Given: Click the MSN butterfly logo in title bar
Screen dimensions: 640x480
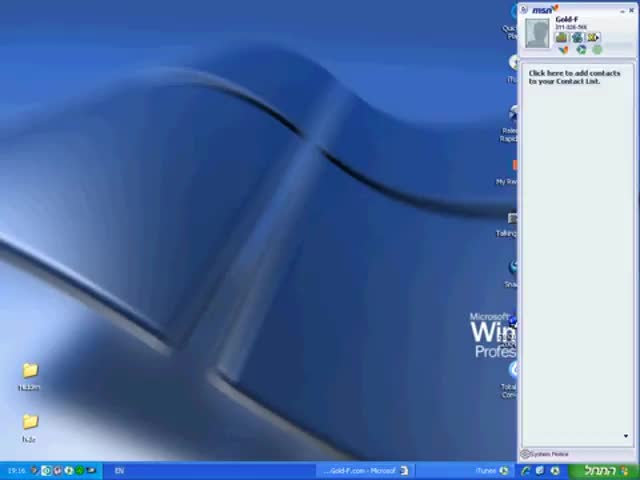Looking at the screenshot, I should click(543, 10).
